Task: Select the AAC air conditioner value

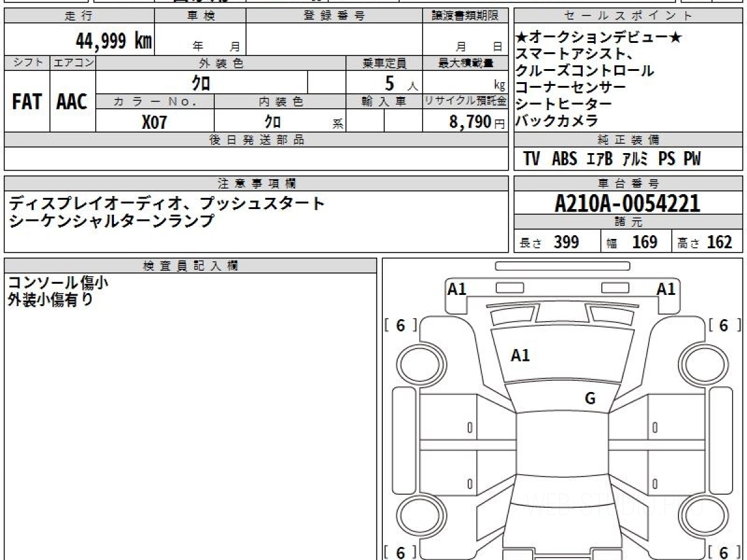Action: pos(72,102)
